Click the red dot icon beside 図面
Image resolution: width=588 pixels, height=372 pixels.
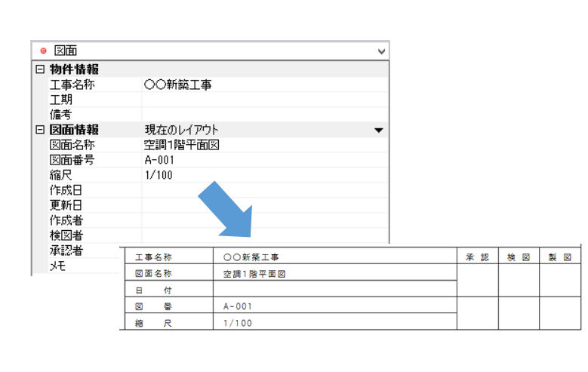(43, 51)
